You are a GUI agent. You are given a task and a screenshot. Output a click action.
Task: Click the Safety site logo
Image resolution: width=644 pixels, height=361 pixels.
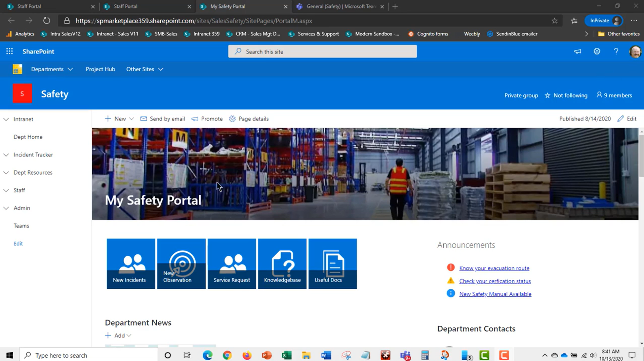[22, 93]
